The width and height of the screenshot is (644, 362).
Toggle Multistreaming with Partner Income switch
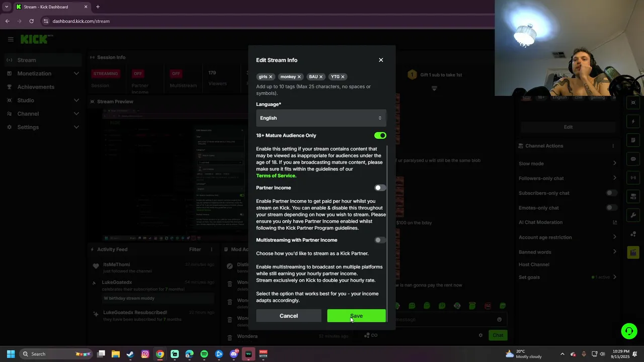pyautogui.click(x=380, y=240)
